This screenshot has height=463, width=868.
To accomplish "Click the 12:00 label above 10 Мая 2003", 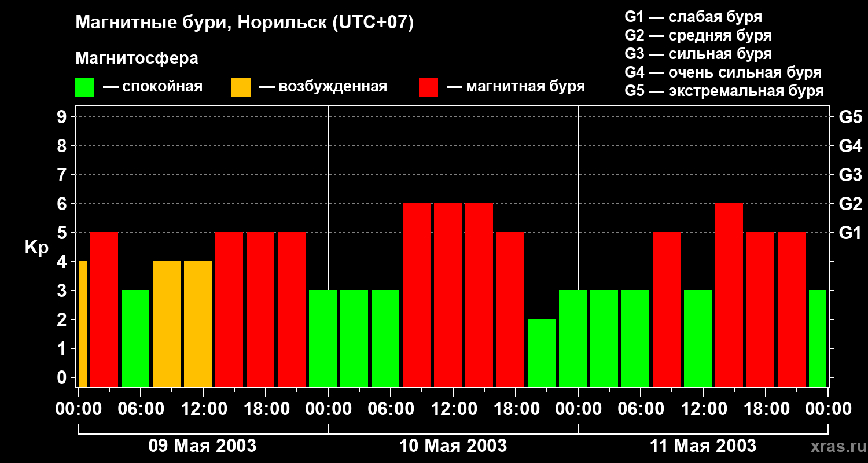I will tap(453, 409).
